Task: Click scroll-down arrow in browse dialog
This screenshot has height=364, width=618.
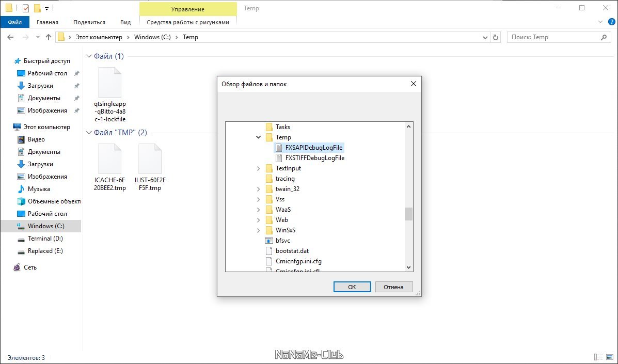Action: [409, 267]
